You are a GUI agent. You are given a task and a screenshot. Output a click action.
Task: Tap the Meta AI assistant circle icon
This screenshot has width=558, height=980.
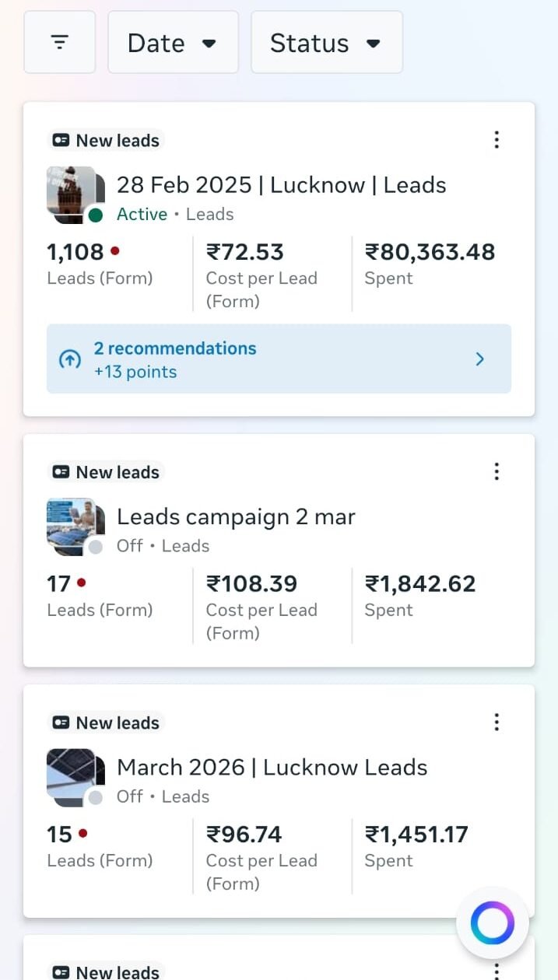492,923
